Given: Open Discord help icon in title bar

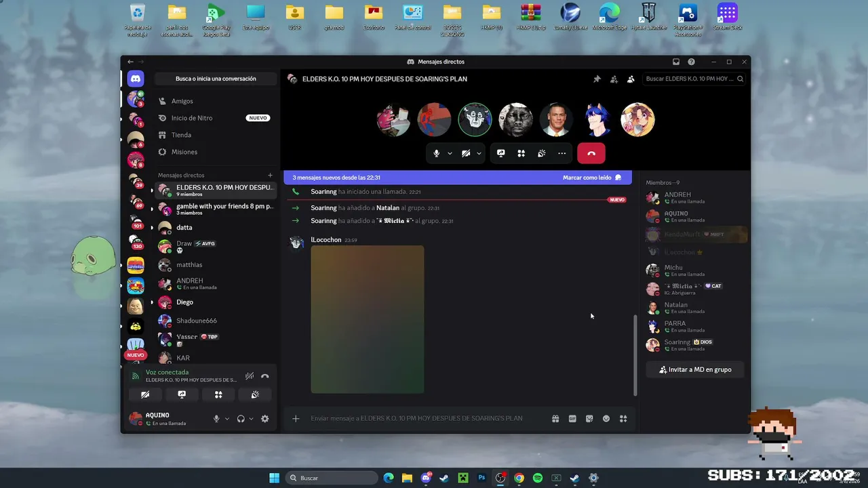Looking at the screenshot, I should [691, 62].
